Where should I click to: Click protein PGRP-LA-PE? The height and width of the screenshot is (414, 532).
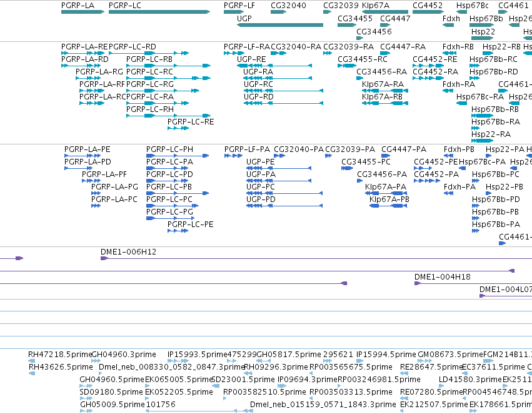click(x=87, y=149)
